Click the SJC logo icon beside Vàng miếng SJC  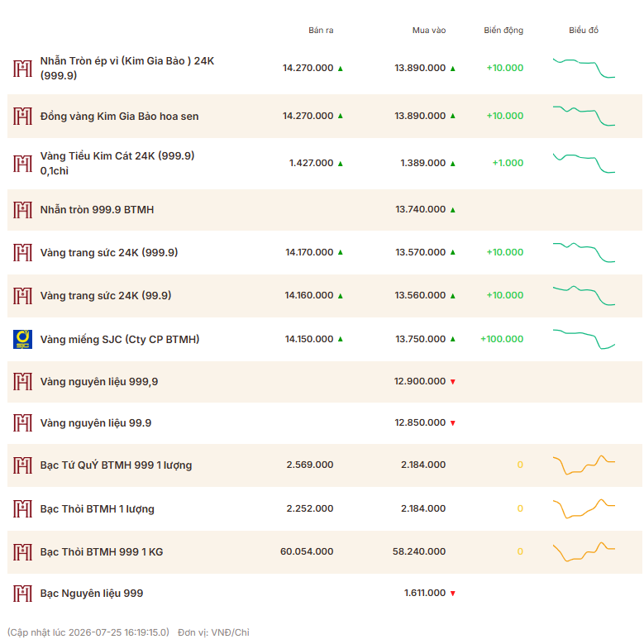coord(22,339)
